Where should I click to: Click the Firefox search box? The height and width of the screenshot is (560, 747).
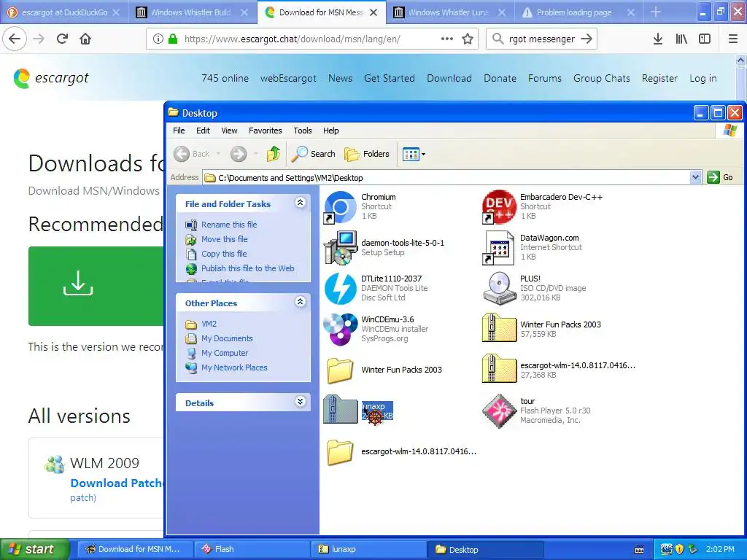[x=541, y=39]
